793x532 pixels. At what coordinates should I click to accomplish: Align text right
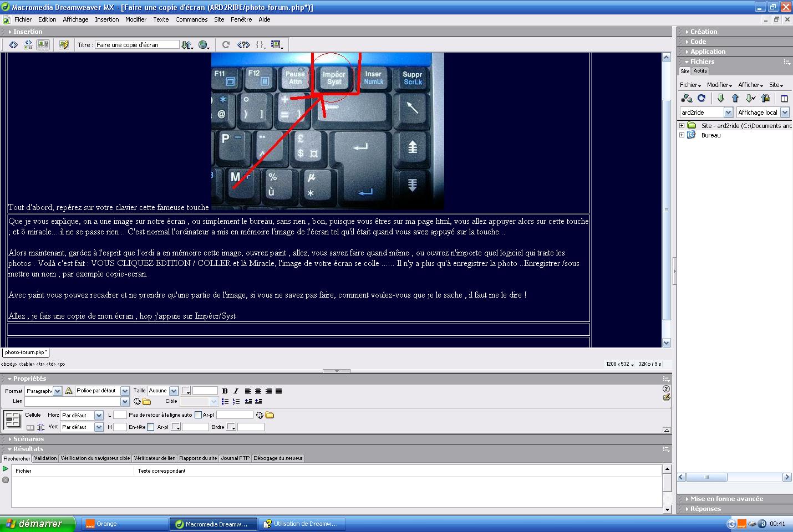pos(268,391)
